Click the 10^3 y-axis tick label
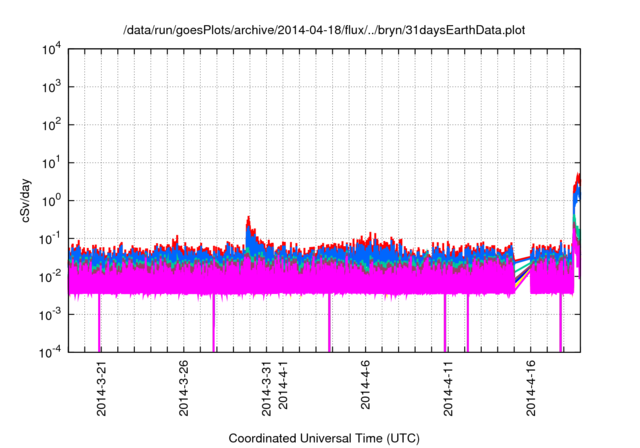Screen dimensions: 640x448 click(52, 88)
